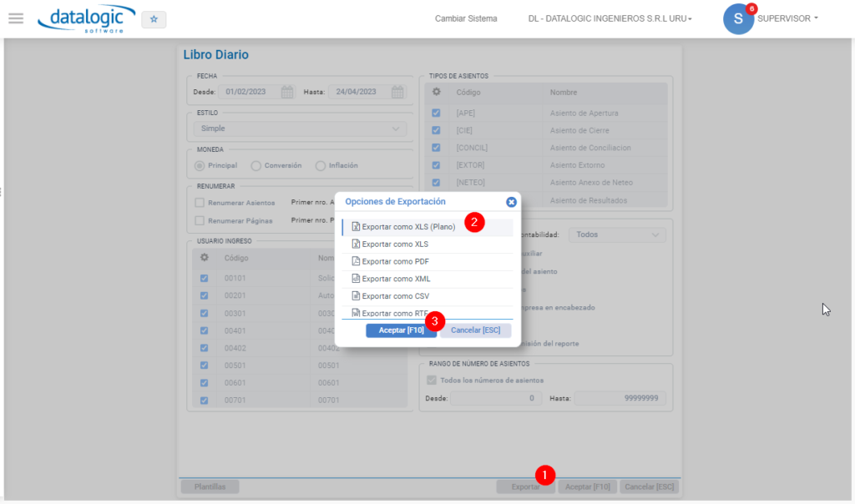Open the hamburger navigation menu
The image size is (855, 504).
point(16,18)
